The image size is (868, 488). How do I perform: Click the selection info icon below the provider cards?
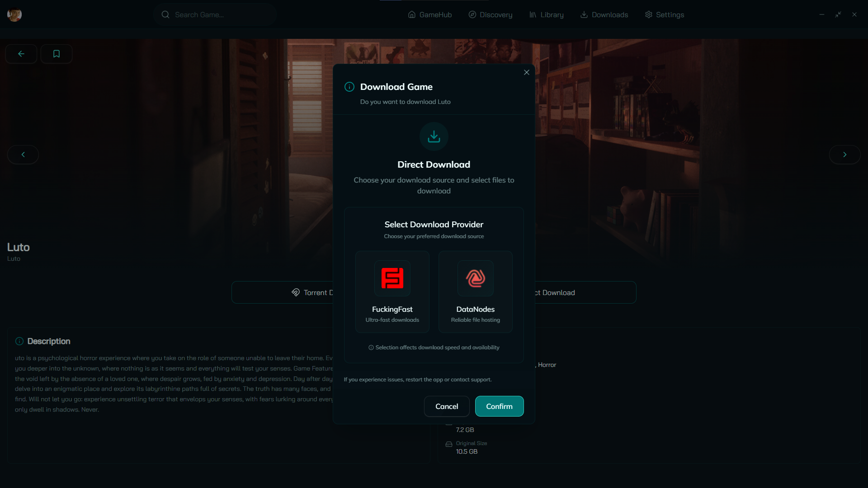(371, 347)
